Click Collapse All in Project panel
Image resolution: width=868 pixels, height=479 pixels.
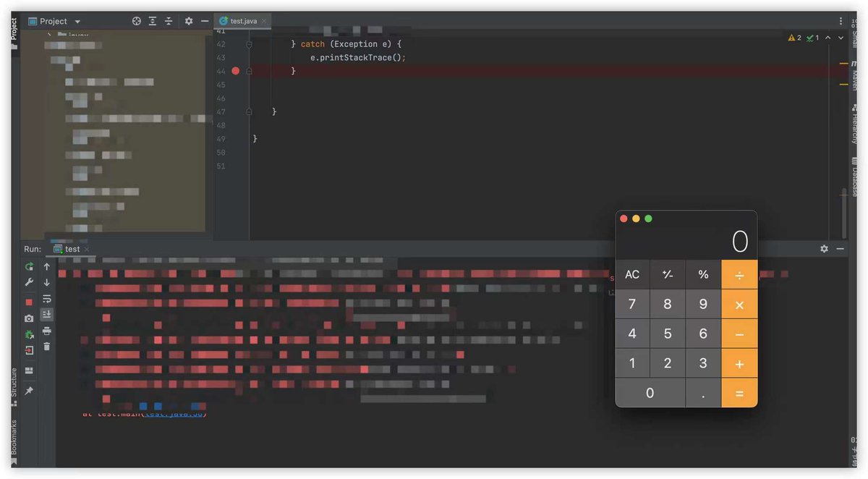pyautogui.click(x=169, y=21)
